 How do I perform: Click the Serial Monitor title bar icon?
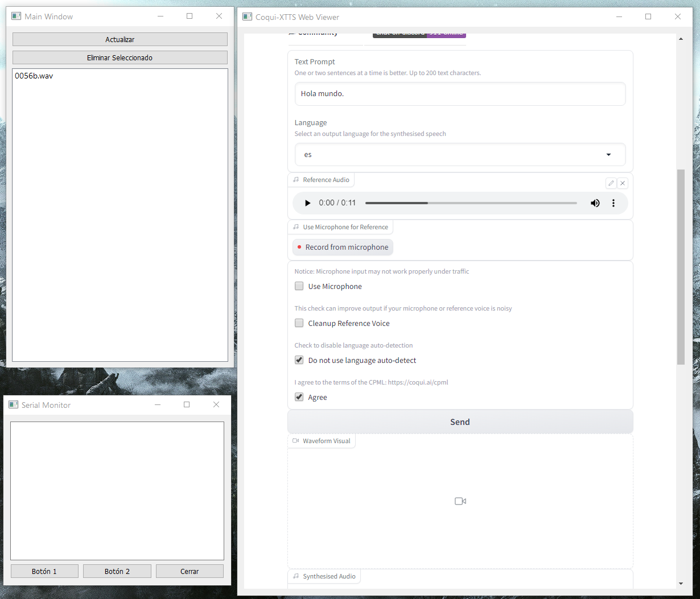click(14, 405)
